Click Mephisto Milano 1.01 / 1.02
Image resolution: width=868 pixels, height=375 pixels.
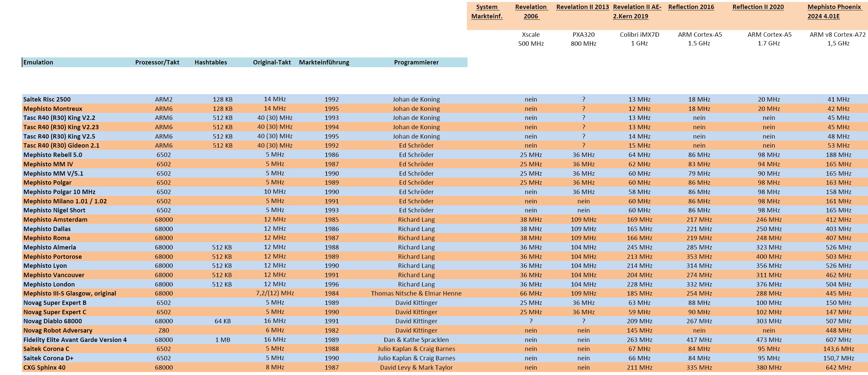pos(65,201)
